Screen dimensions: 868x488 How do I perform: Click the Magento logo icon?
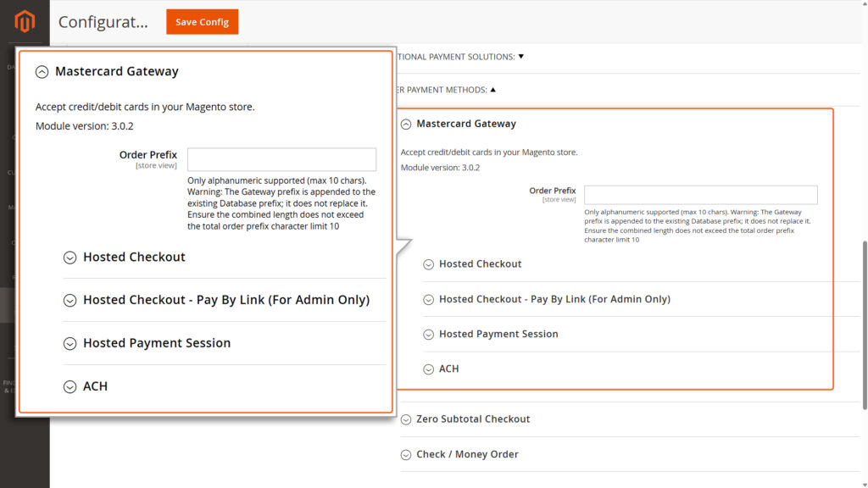[x=22, y=22]
